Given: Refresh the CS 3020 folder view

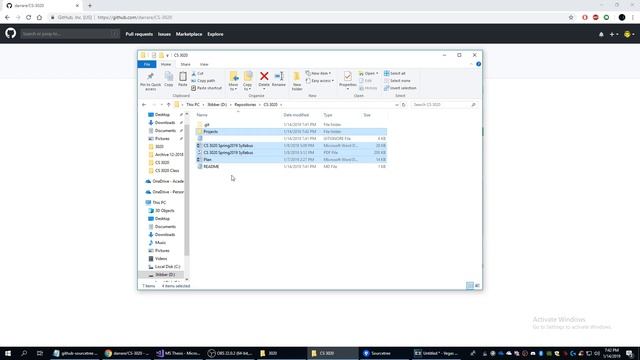Looking at the screenshot, I should point(404,105).
